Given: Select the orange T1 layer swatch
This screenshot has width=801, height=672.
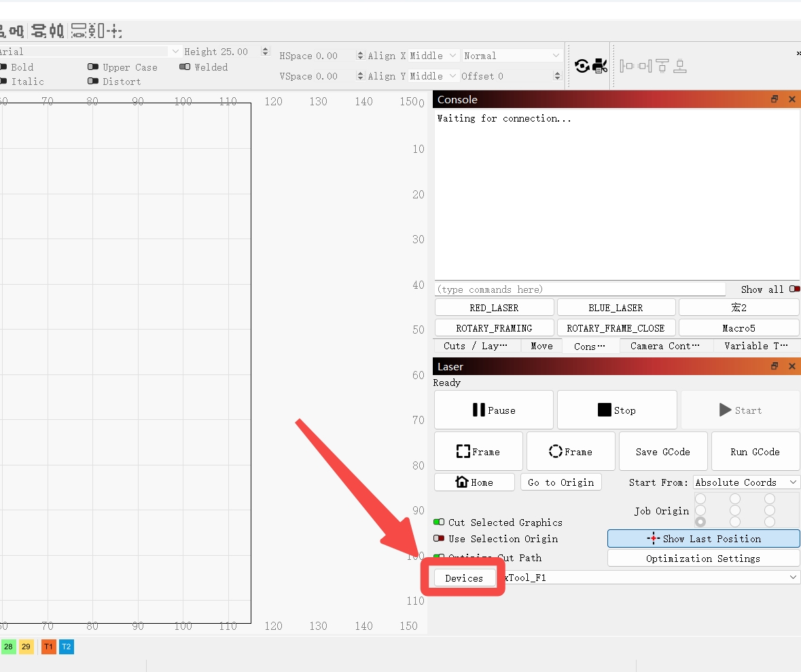Looking at the screenshot, I should [x=48, y=646].
